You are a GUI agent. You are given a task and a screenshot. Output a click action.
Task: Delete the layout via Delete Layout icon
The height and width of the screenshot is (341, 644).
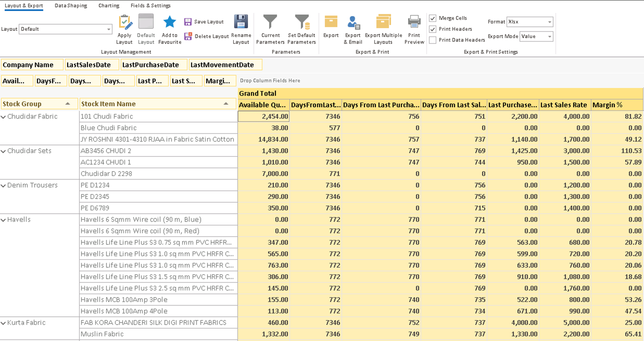(188, 36)
